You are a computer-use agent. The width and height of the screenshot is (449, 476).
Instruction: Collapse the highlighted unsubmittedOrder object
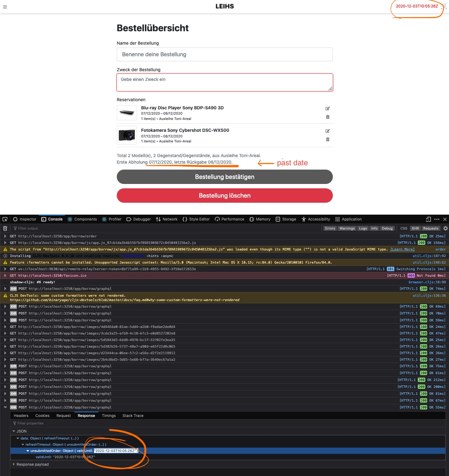click(x=27, y=451)
